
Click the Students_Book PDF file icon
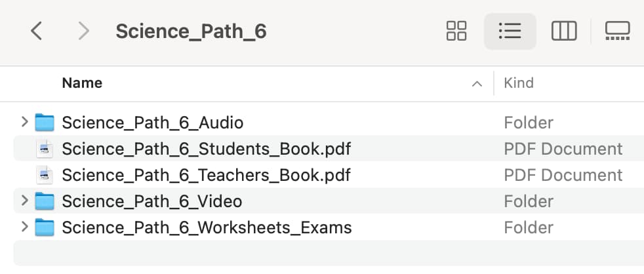coord(45,149)
